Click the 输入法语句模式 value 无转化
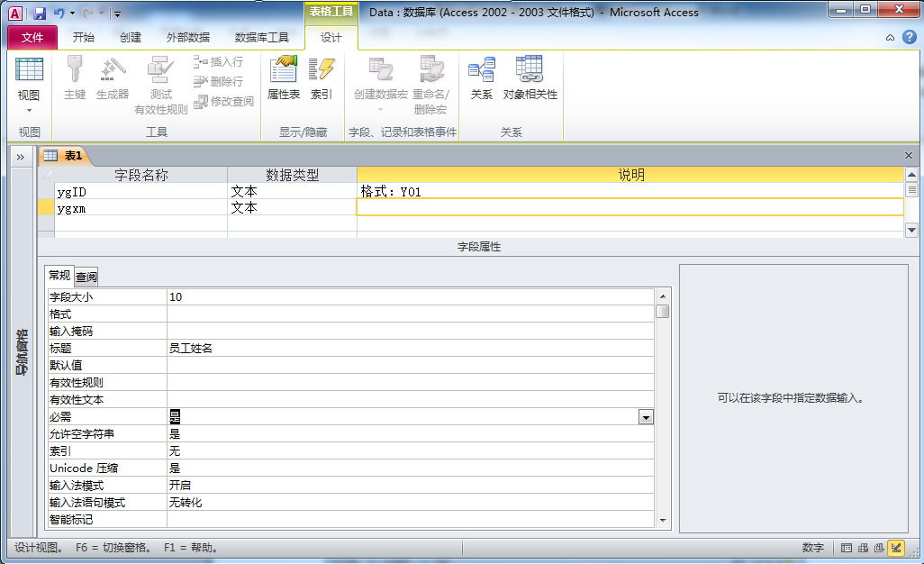This screenshot has width=924, height=564. pos(410,502)
